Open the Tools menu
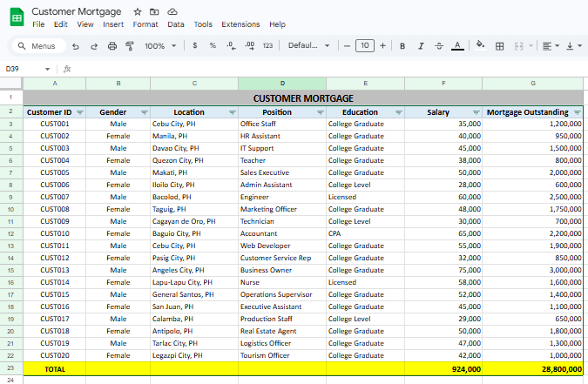The image size is (588, 384). [203, 24]
